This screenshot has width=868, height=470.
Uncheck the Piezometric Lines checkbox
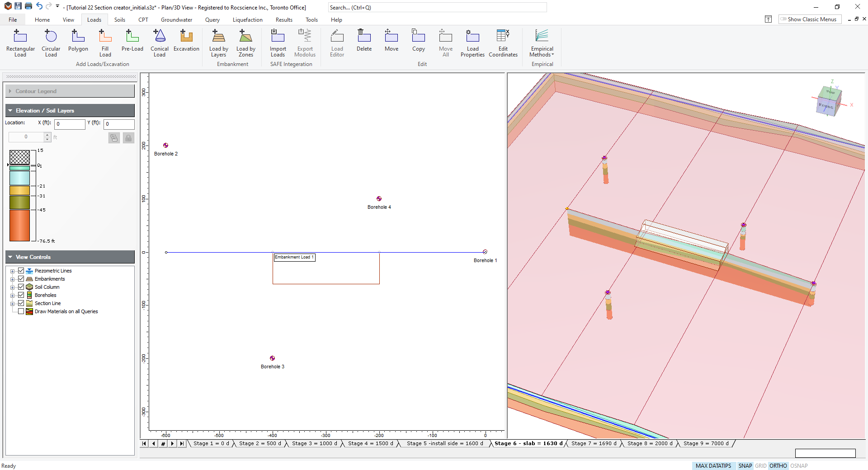21,271
